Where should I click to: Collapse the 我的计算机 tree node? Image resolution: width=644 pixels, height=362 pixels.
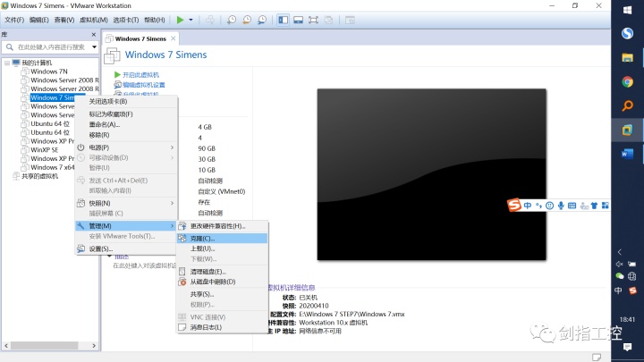click(7, 63)
